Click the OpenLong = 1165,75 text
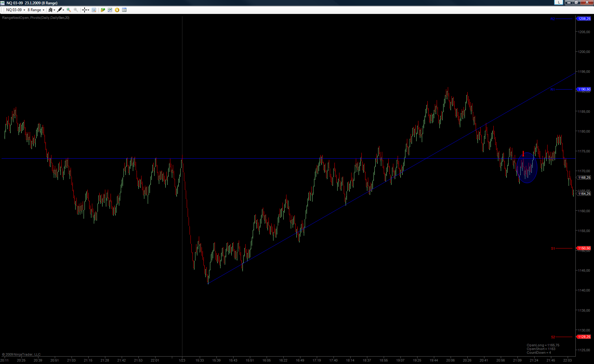Screen dimensions: 594x364 543,345
